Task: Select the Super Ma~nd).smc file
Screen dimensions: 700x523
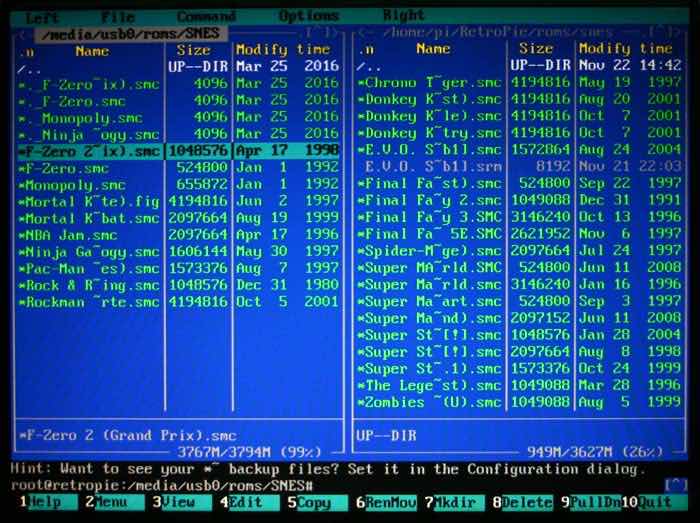Action: tap(519, 318)
